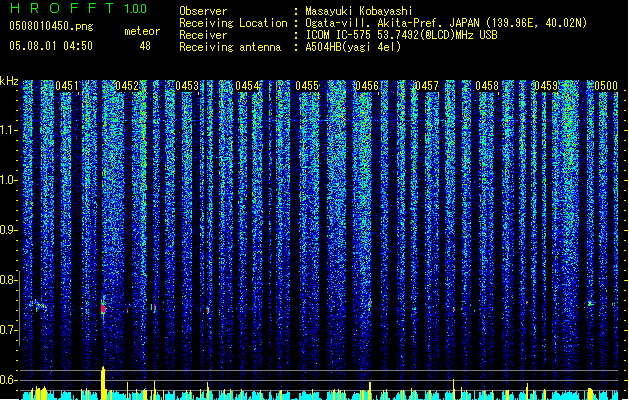Click the Receiving antenna label
The height and width of the screenshot is (400, 629).
coord(230,47)
